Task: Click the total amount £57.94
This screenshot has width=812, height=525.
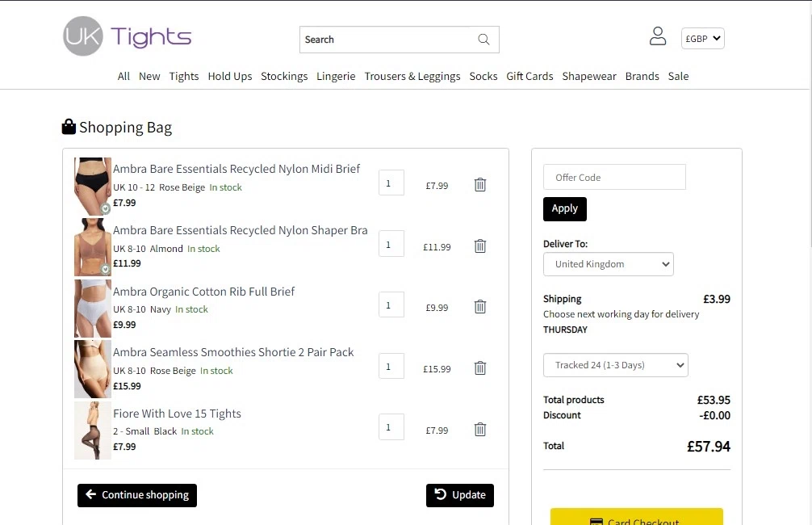Action: pos(709,447)
